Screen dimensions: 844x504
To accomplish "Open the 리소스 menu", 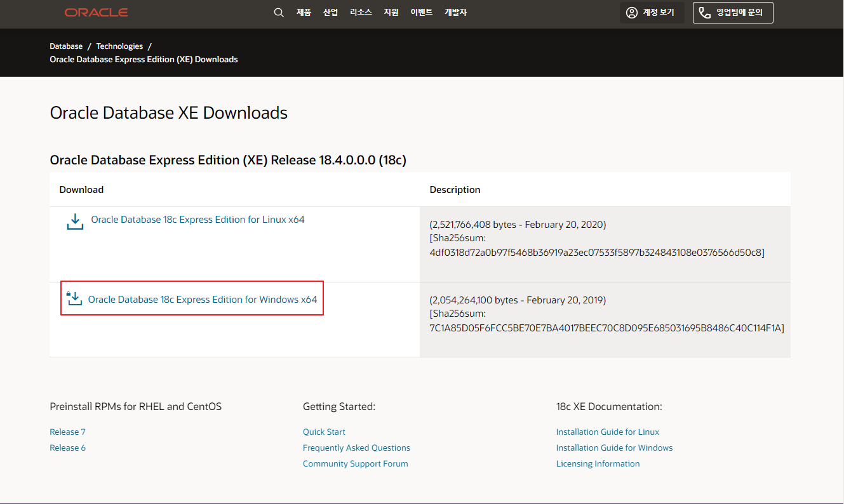I will (x=361, y=12).
